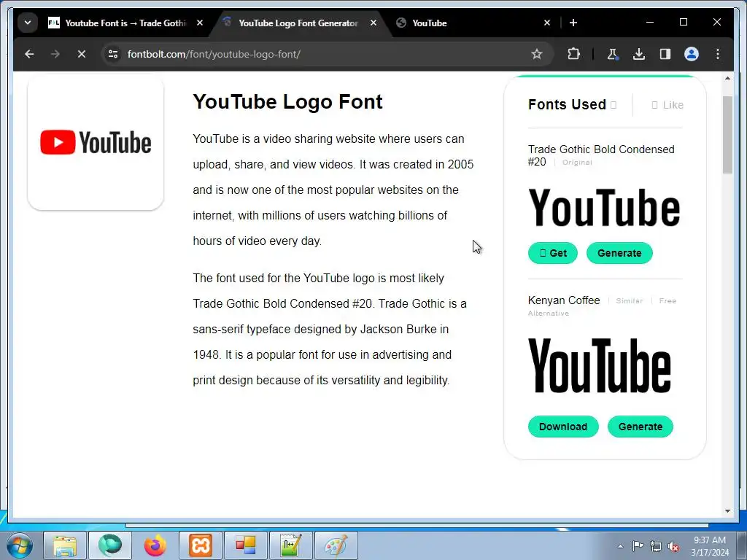This screenshot has width=747, height=560.
Task: Open the profile avatar menu
Action: coord(692,54)
